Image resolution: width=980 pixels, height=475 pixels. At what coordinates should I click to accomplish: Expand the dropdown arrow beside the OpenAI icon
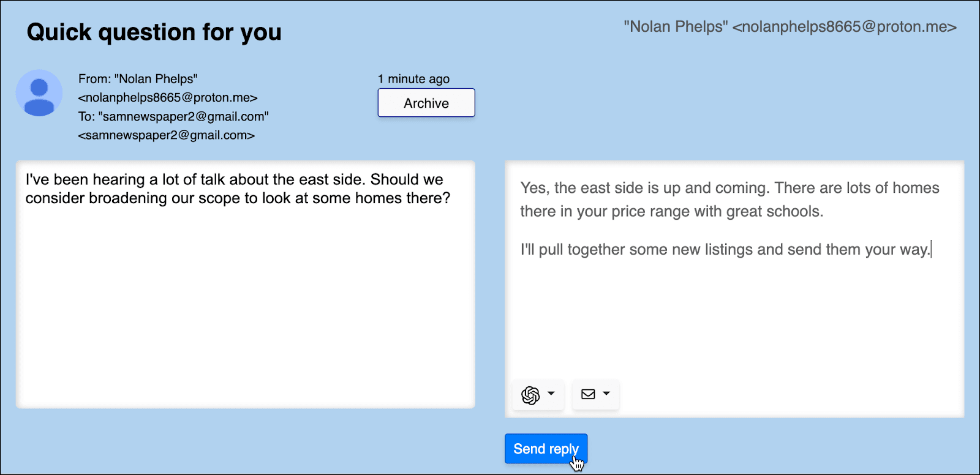coord(551,394)
